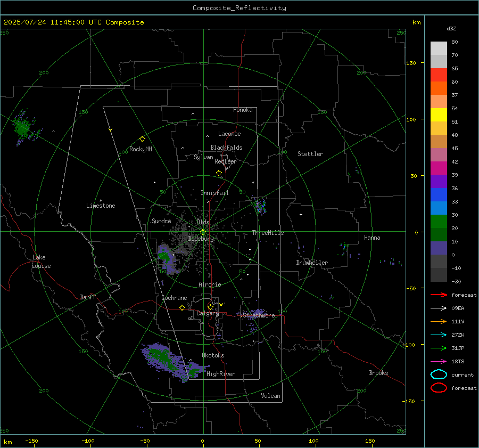Click the red forecast ellipse legend icon
479x448 pixels.
439,388
